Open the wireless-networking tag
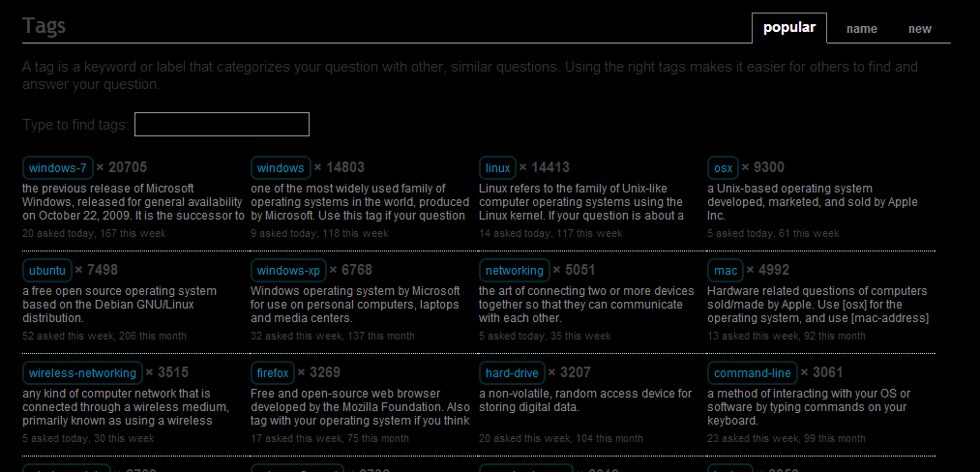 tap(82, 372)
